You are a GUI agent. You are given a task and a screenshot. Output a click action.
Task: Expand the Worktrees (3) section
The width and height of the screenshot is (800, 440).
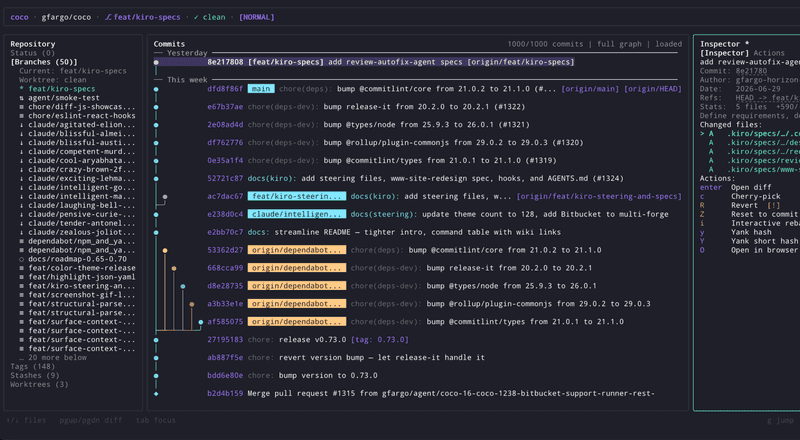coord(39,384)
